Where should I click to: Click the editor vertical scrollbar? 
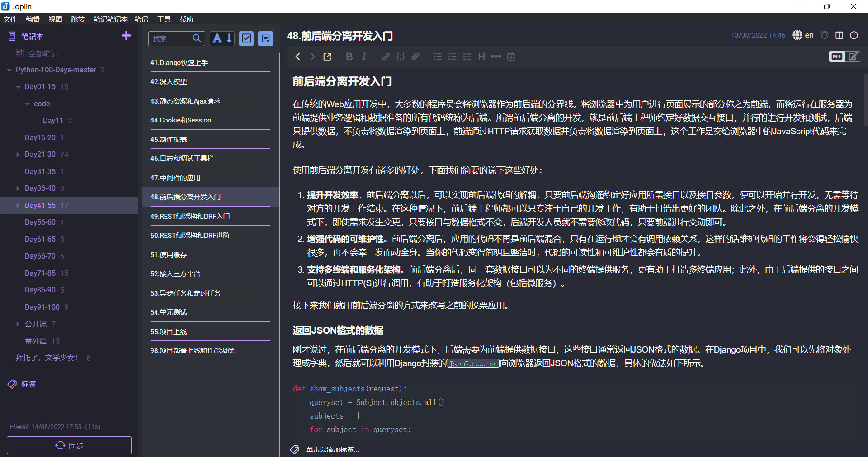coord(865,99)
